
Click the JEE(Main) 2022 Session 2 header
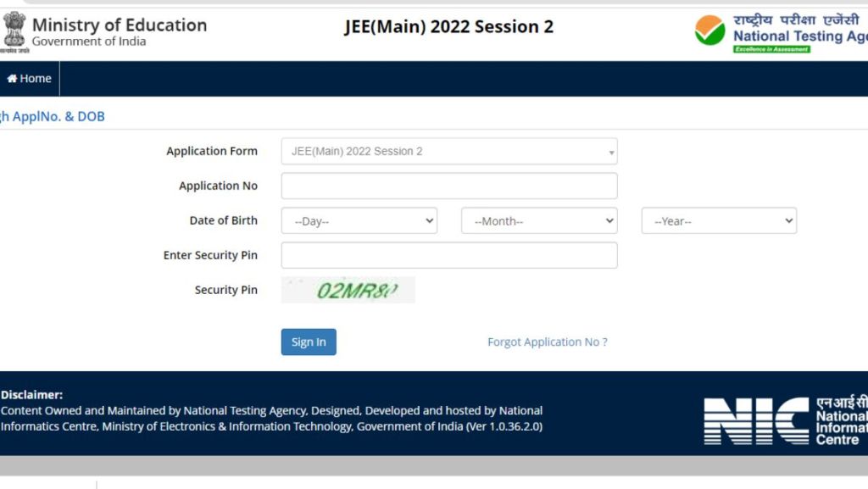pyautogui.click(x=449, y=26)
